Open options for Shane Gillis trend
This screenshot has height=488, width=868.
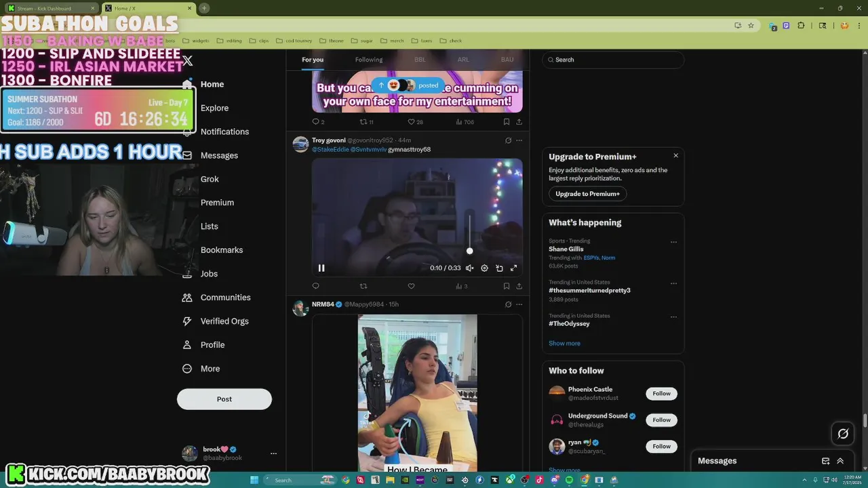coord(673,242)
